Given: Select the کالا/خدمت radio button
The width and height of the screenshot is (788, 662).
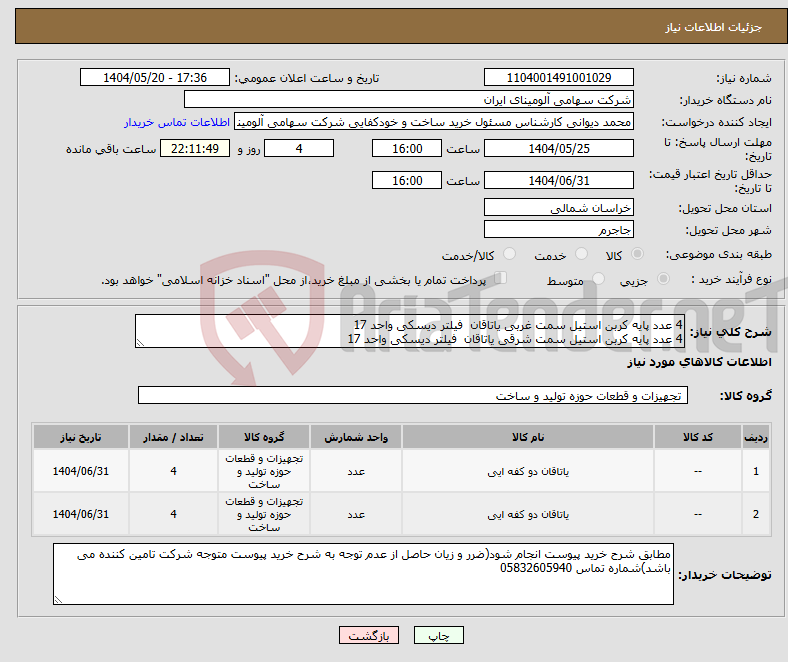Looking at the screenshot, I should tap(509, 255).
